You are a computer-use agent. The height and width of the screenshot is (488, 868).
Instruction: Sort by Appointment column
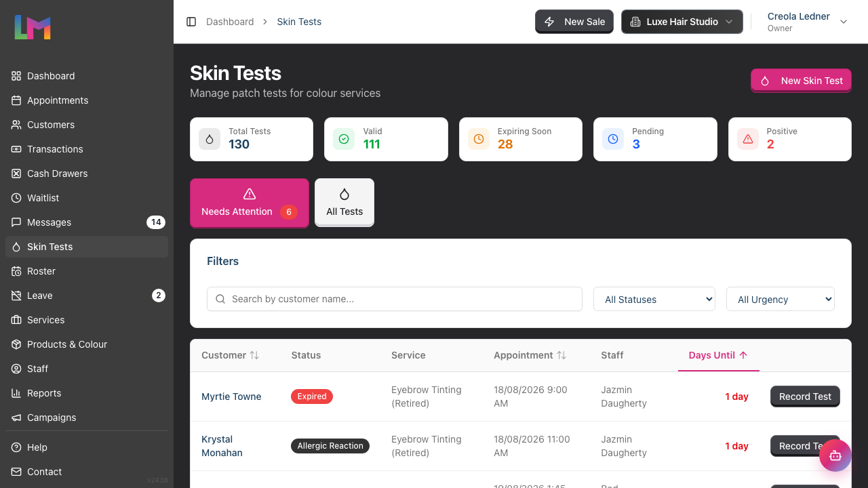point(530,355)
